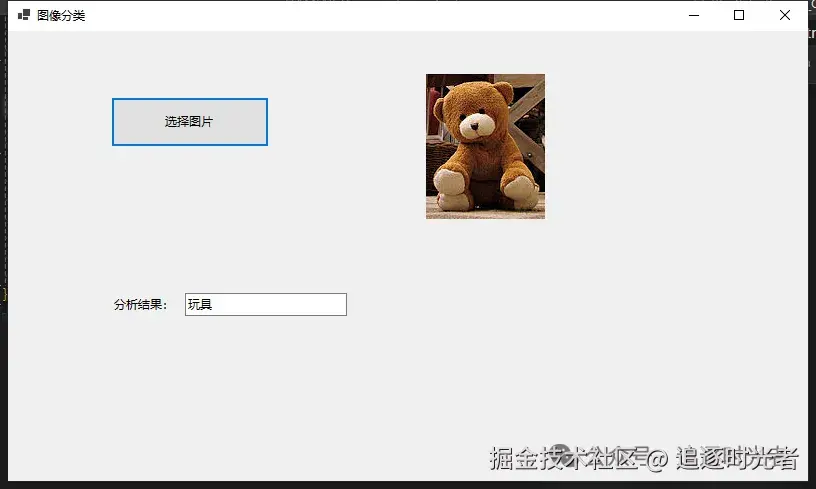The image size is (816, 489).
Task: Click the 选择图片 button
Action: 190,122
